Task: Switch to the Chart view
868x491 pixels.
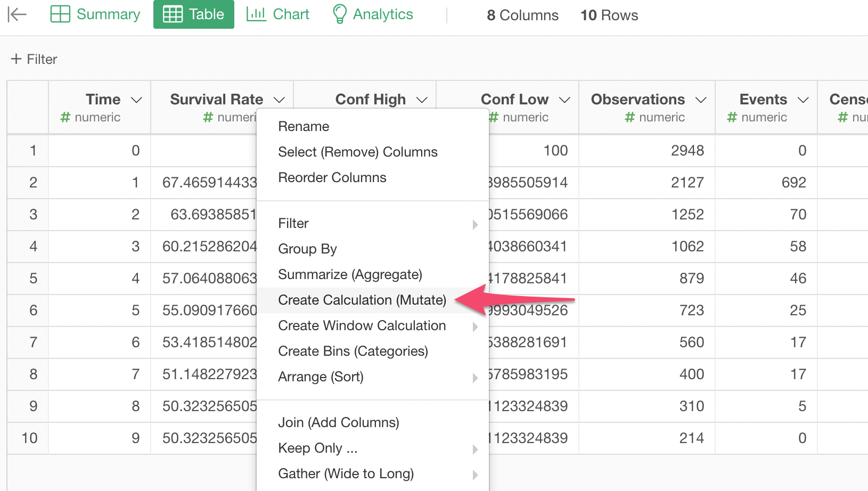Action: [x=277, y=14]
